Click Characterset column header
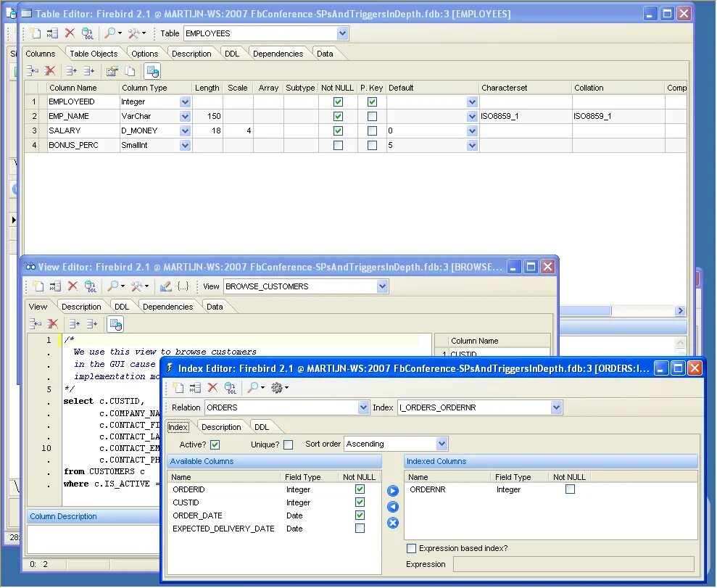This screenshot has width=717, height=588. tap(525, 88)
